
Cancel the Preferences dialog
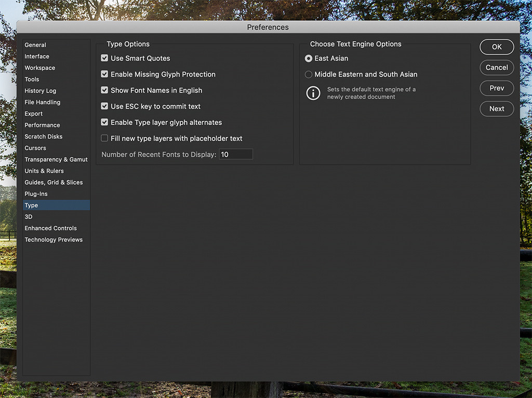coord(497,67)
